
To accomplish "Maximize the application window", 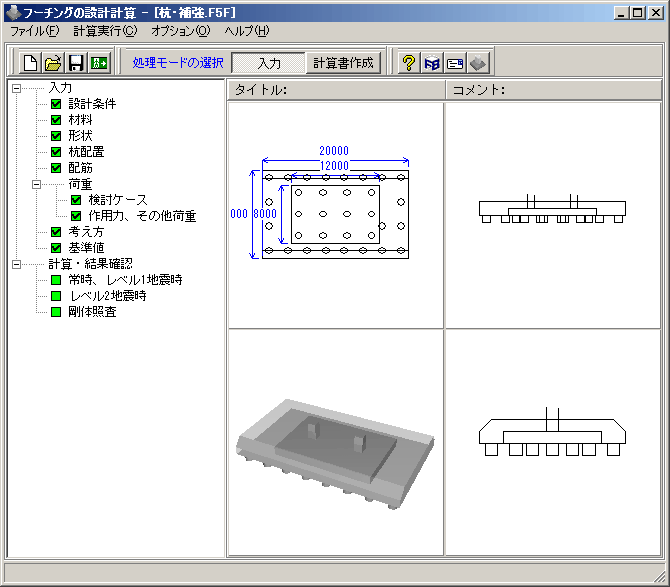I will [x=637, y=13].
